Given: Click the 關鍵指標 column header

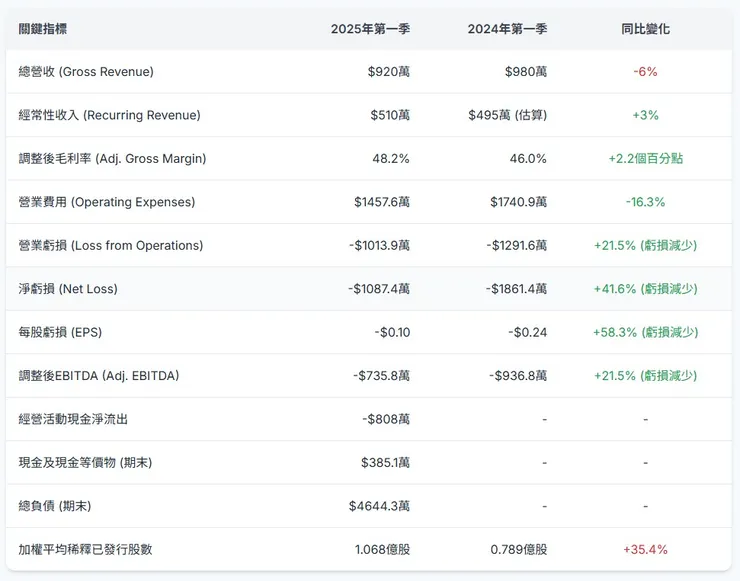Looking at the screenshot, I should point(42,29).
